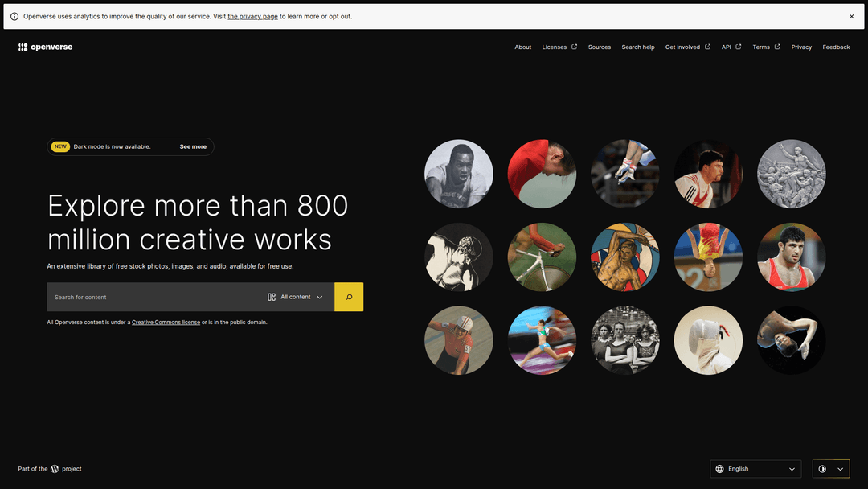Follow the Creative Commons license link
This screenshot has width=868, height=489.
point(166,323)
